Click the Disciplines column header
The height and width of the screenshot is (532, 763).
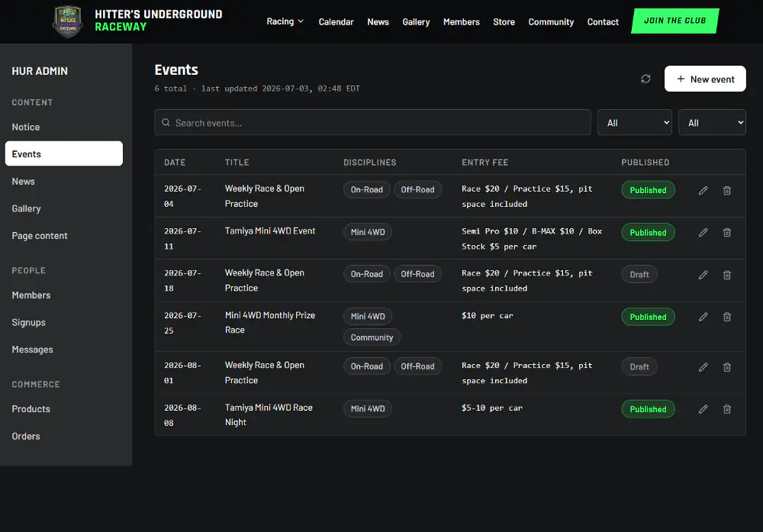[370, 163]
